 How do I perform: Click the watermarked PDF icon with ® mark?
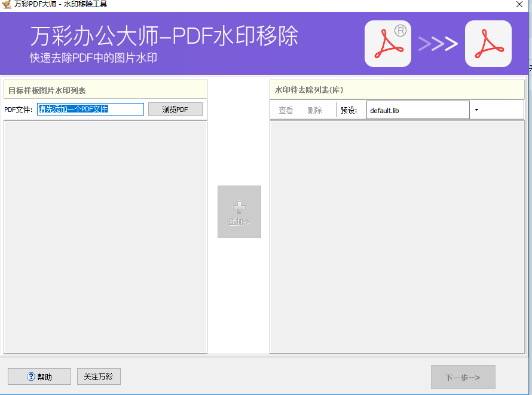[x=388, y=44]
